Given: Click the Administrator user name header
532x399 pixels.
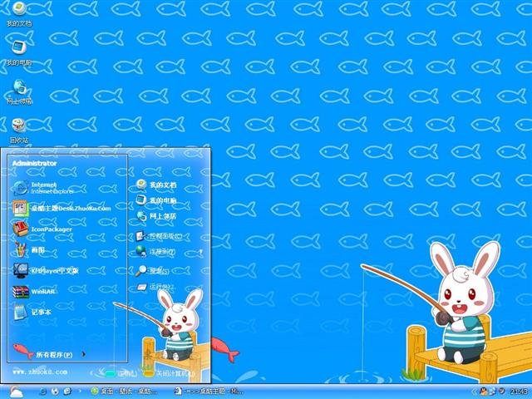Looking at the screenshot, I should coord(34,164).
